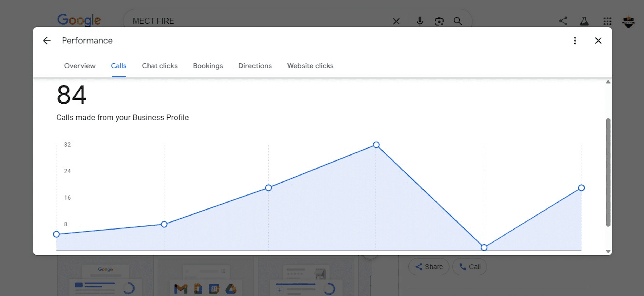Select the peak data point on the chart

pyautogui.click(x=376, y=145)
